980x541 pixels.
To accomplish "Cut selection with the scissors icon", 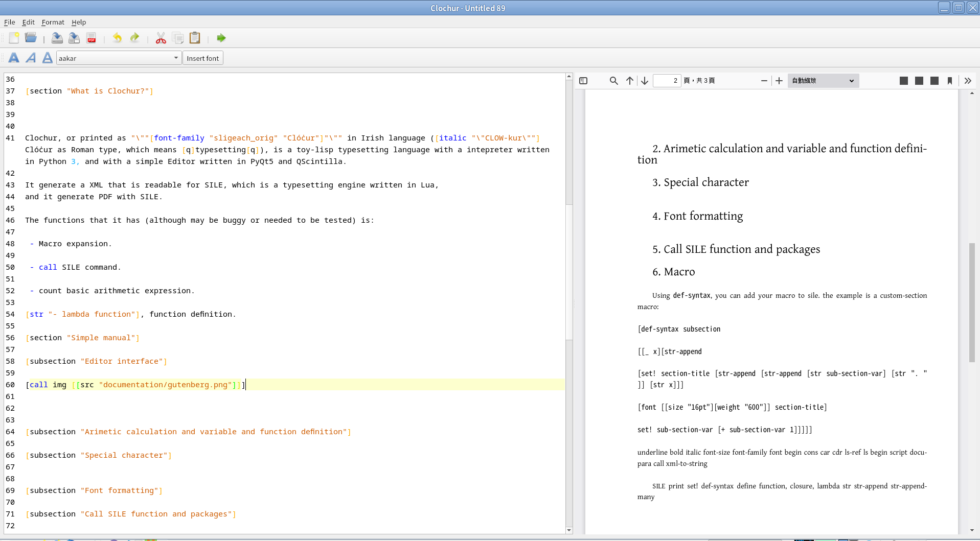I will pos(161,38).
